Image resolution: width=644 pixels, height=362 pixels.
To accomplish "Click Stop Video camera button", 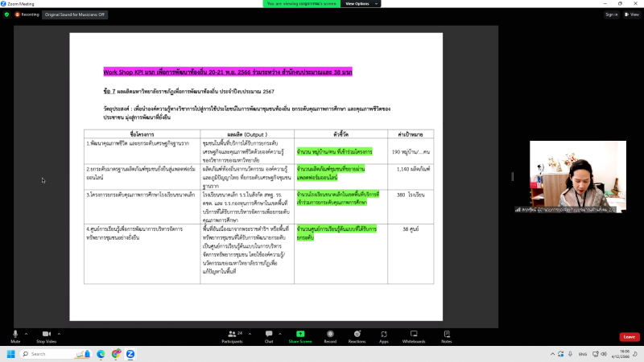I will pos(46,335).
